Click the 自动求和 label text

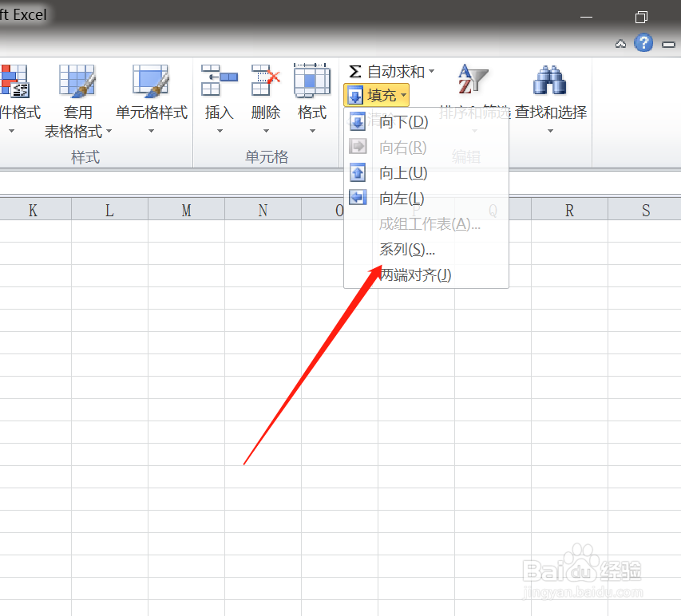coord(396,72)
